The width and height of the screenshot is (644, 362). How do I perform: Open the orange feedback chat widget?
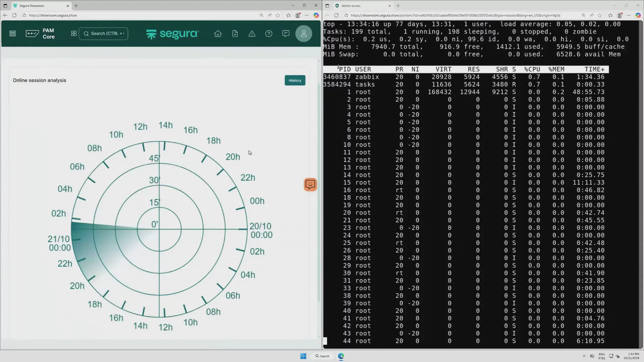tap(310, 184)
